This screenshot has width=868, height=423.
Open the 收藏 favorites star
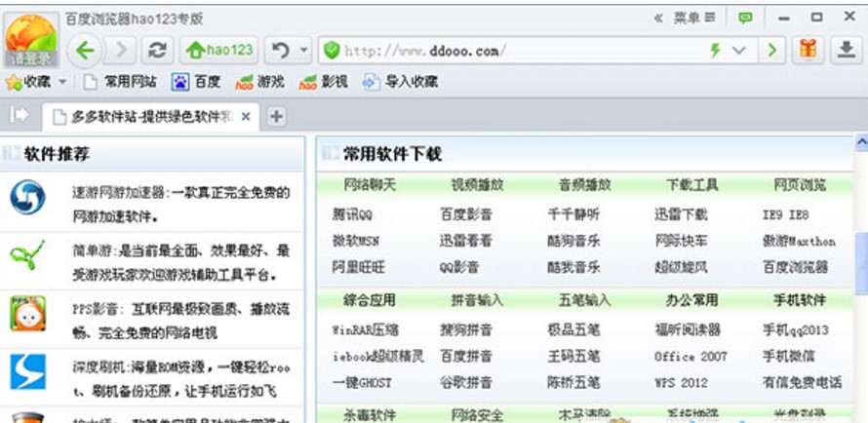pos(28,83)
